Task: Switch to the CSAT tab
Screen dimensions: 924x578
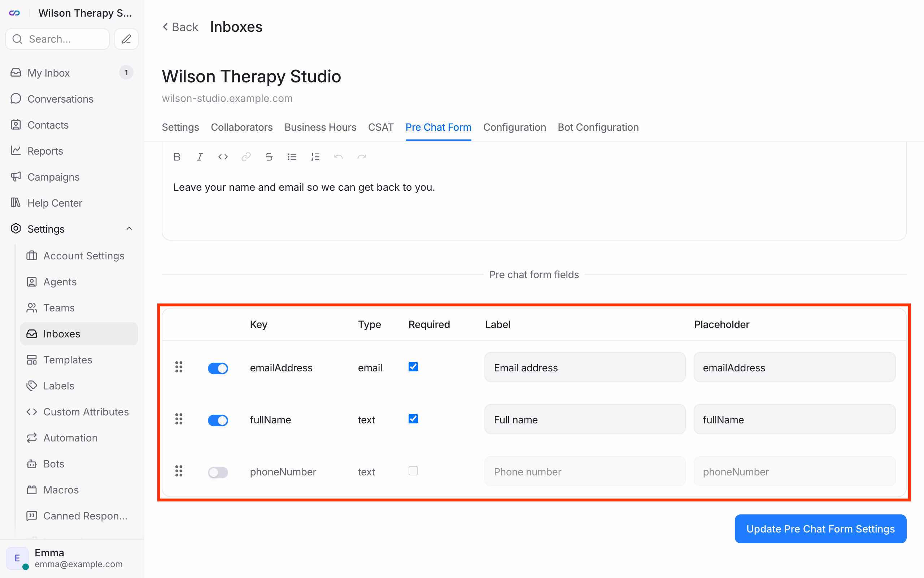Action: tap(381, 127)
